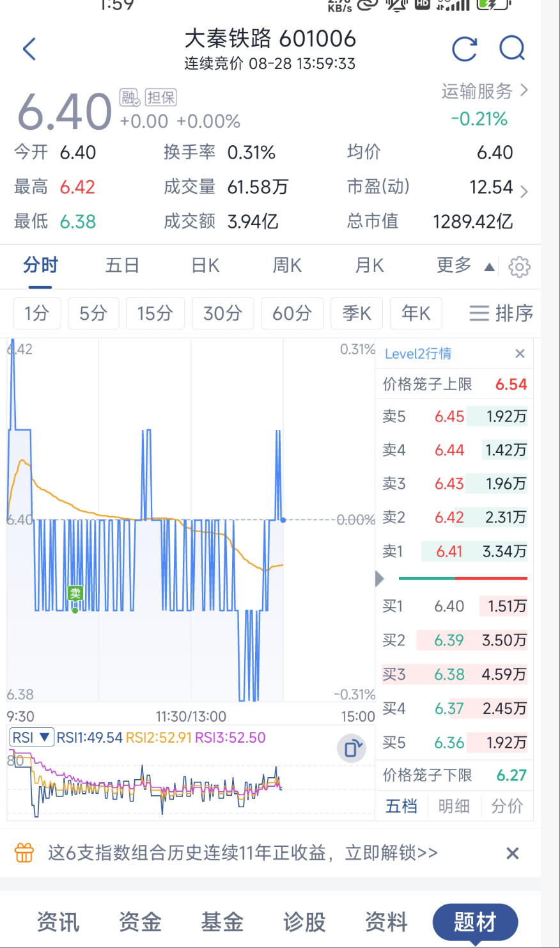Tap the 担保 badge
Screen dimensions: 560x948
160,97
